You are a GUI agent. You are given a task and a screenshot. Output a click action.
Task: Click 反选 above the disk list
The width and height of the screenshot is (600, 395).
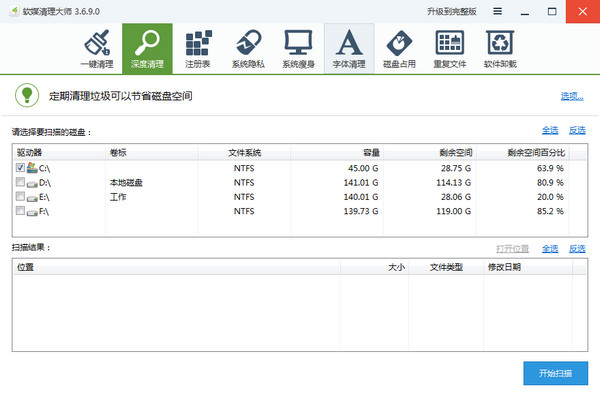click(577, 130)
